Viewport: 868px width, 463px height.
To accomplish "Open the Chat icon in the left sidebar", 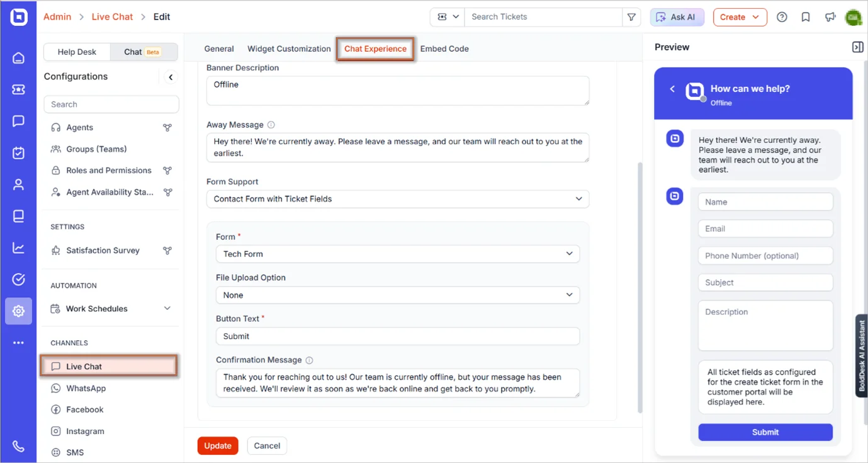I will (x=18, y=120).
